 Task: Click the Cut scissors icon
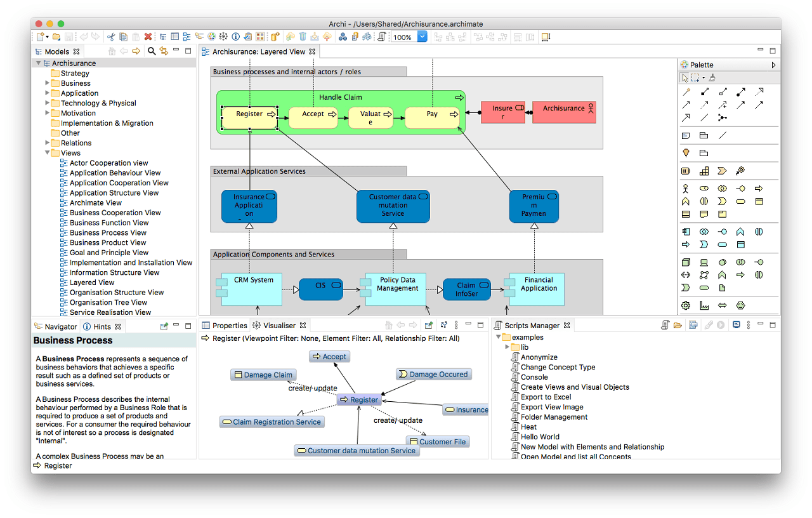[111, 37]
